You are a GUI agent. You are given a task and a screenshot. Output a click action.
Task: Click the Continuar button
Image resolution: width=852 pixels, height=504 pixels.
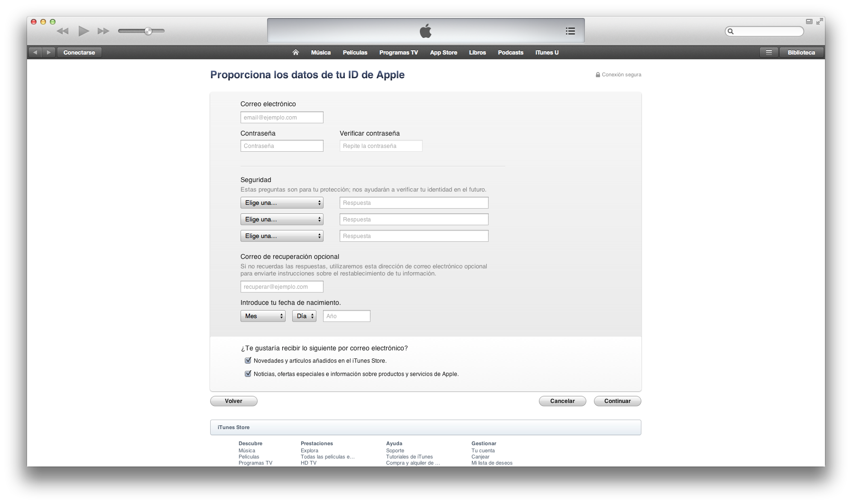(618, 401)
